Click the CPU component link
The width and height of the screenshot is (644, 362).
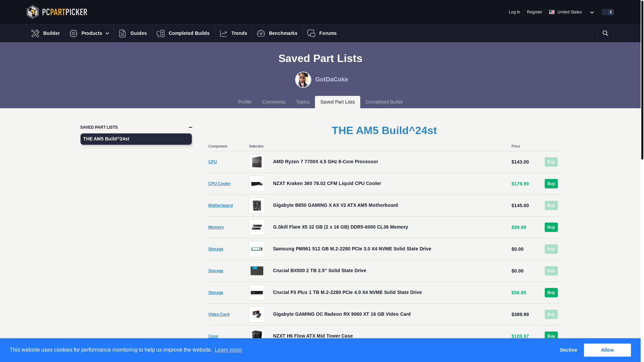point(213,162)
